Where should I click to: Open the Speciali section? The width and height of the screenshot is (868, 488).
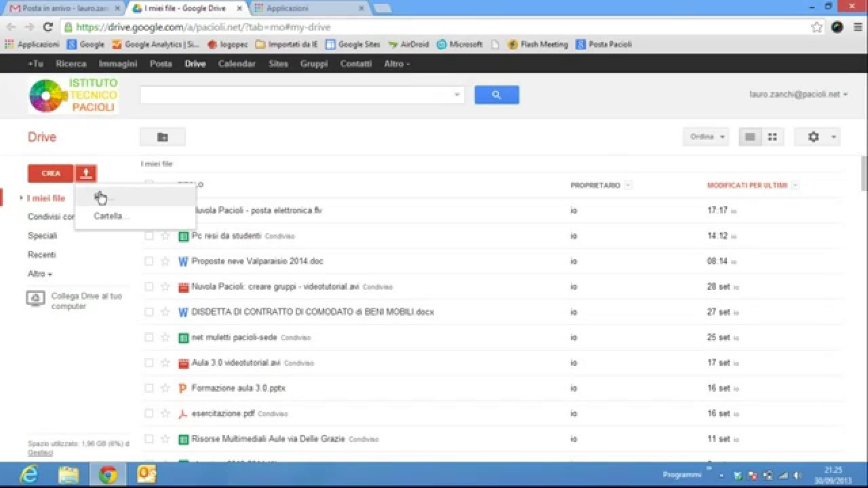click(x=42, y=236)
